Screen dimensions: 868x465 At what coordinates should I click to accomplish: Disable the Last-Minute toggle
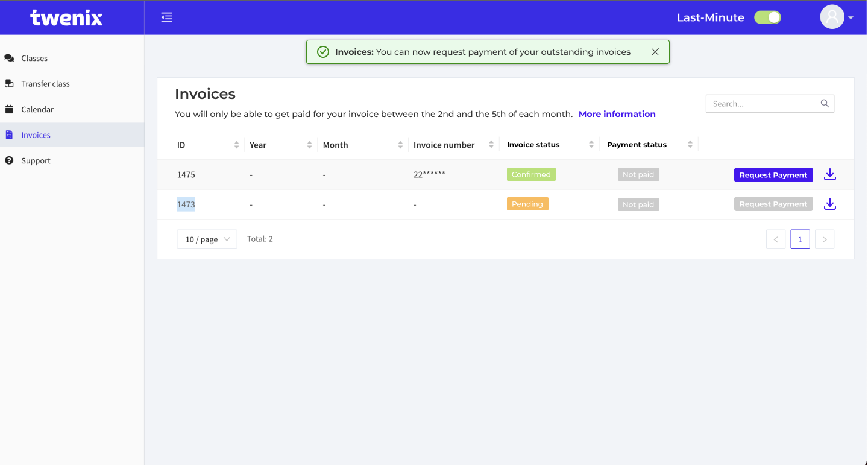(x=767, y=17)
